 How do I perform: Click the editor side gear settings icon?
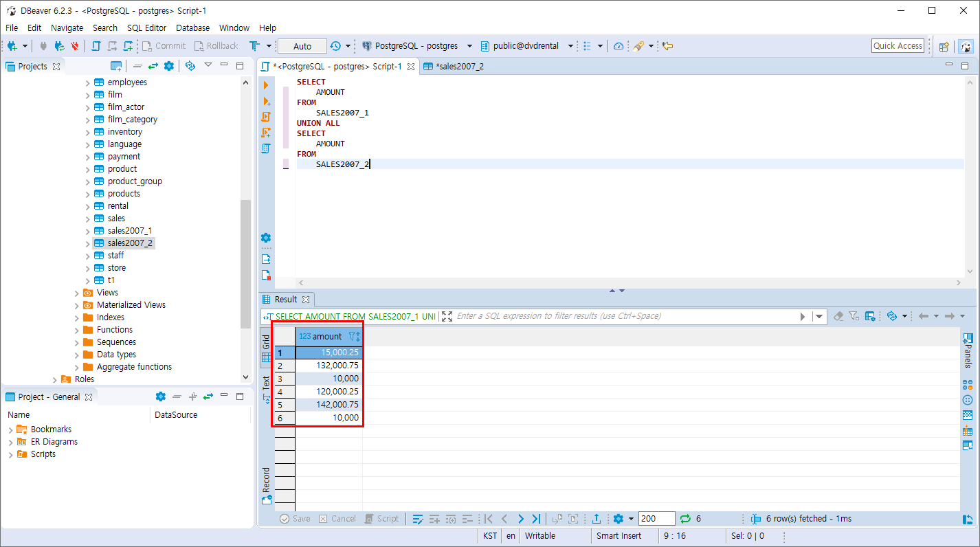tap(266, 238)
